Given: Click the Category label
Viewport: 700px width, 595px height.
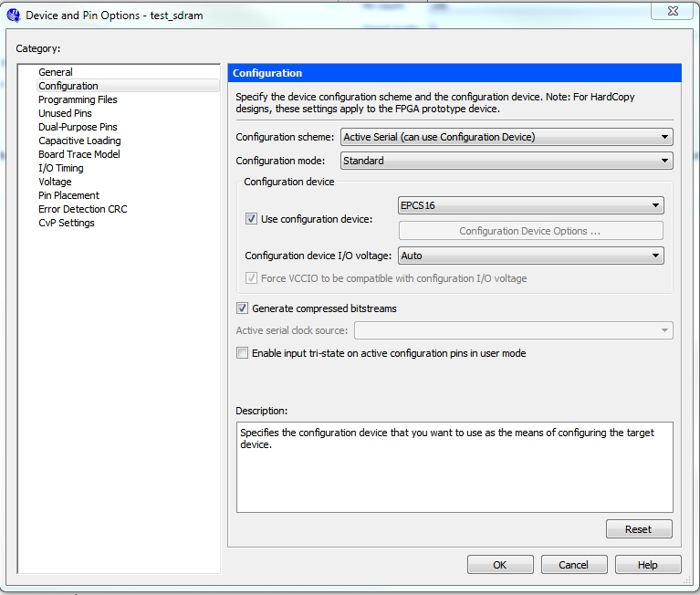Looking at the screenshot, I should tap(38, 48).
